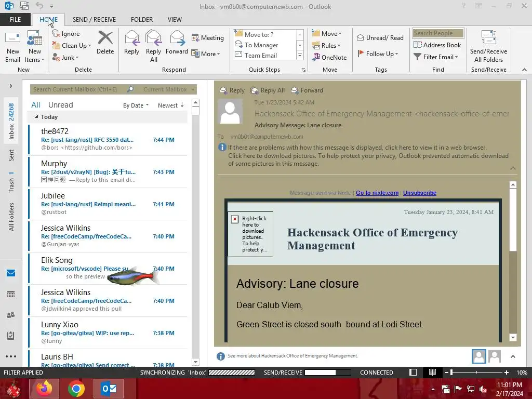This screenshot has width=532, height=399.
Task: Collapse the ribbon
Action: (x=524, y=70)
